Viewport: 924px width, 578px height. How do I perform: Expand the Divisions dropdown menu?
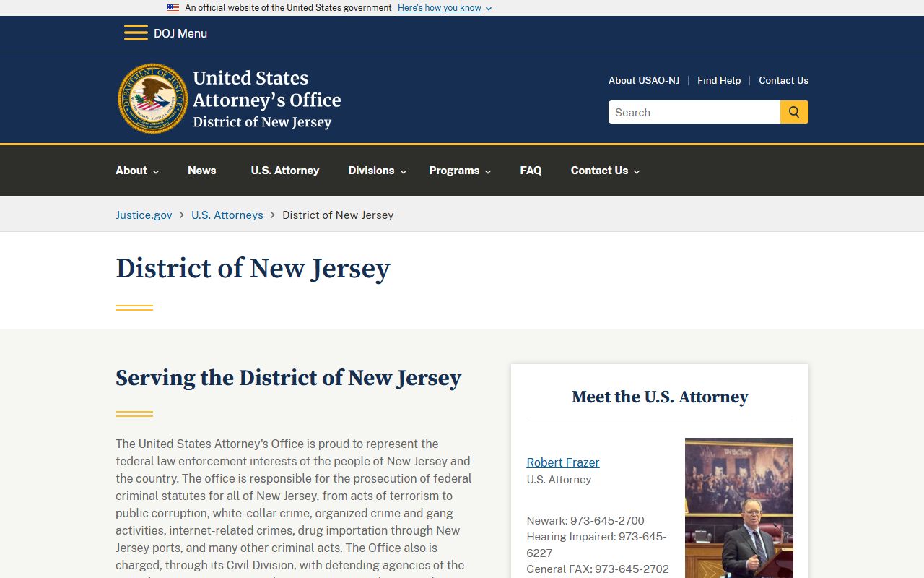click(378, 171)
